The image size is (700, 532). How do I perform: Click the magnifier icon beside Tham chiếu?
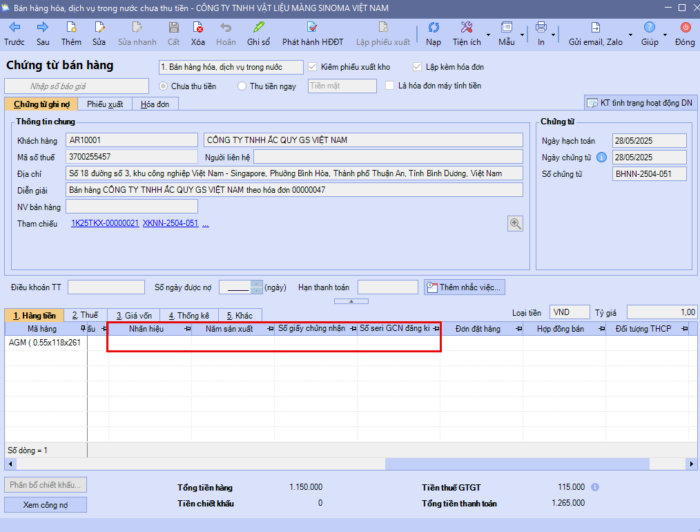point(515,224)
